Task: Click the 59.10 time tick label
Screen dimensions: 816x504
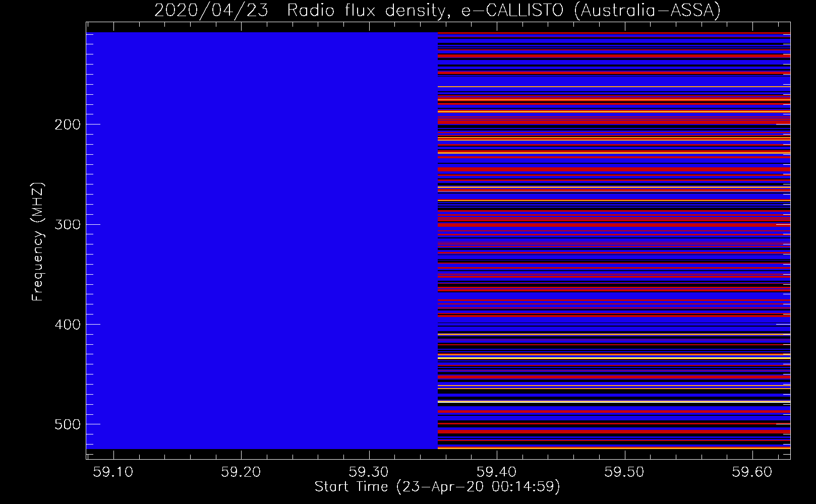Action: click(x=114, y=472)
